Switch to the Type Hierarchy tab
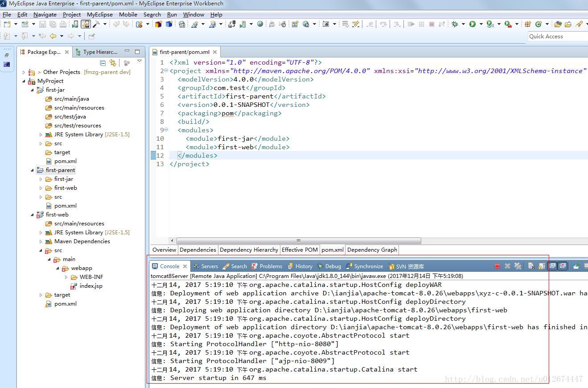588x388 pixels. click(96, 52)
